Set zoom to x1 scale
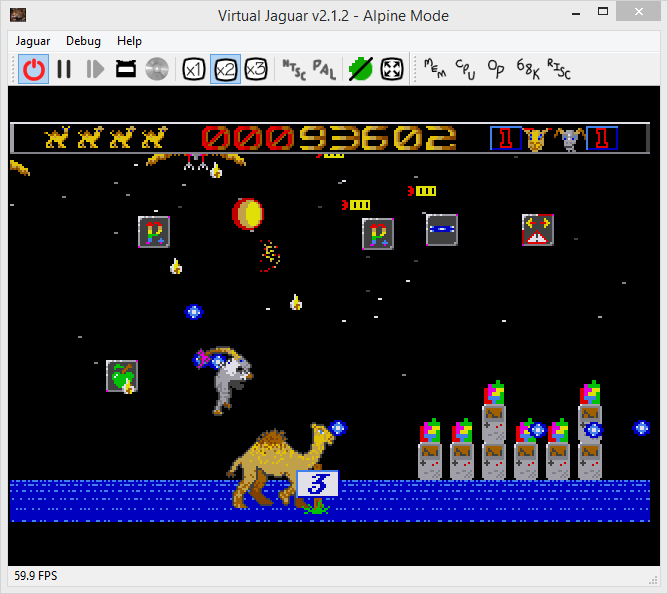This screenshot has height=594, width=668. coord(194,69)
